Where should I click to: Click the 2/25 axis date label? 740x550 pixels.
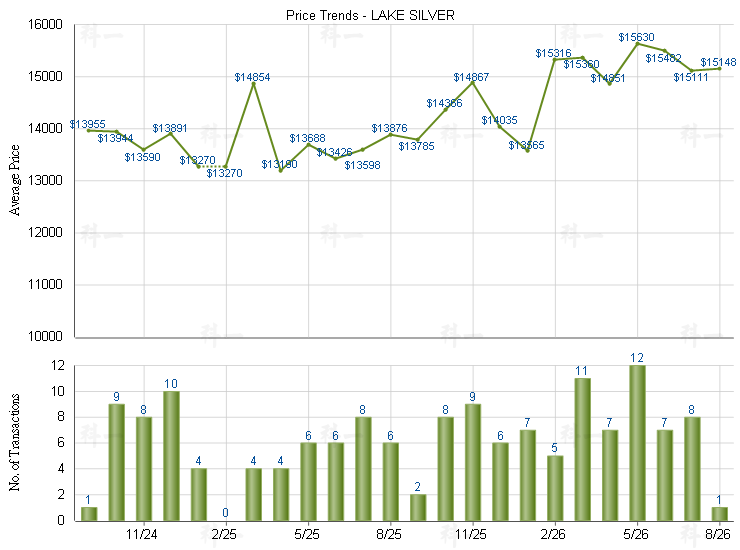click(x=224, y=534)
